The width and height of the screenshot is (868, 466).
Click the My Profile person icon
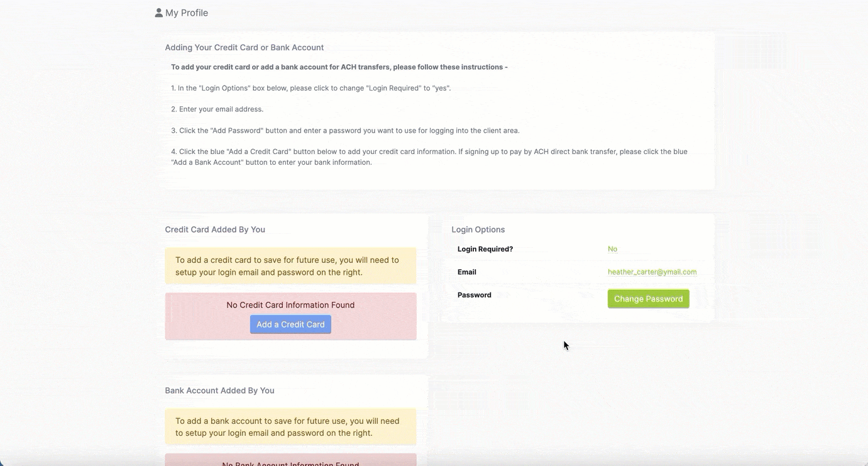tap(159, 13)
